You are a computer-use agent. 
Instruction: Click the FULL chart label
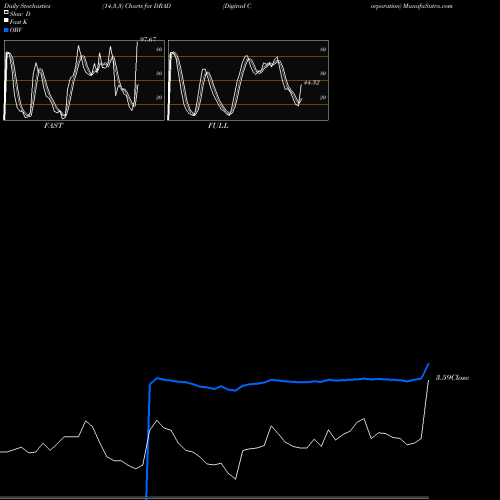[x=218, y=126]
